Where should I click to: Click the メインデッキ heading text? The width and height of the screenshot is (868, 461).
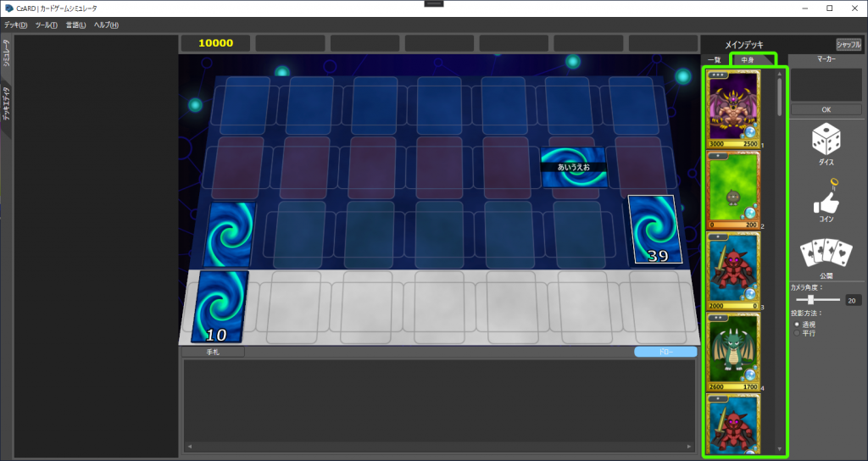tap(744, 45)
